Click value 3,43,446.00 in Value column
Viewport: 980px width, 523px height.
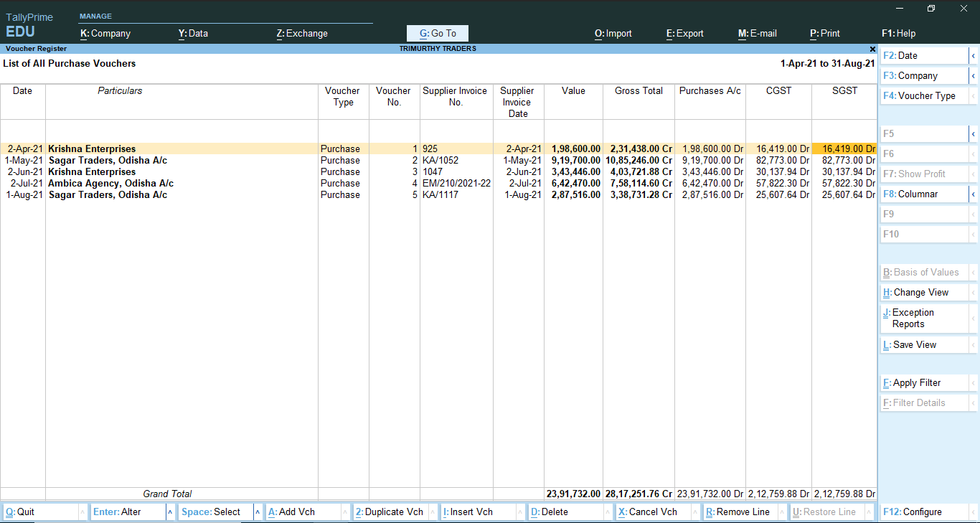coord(576,171)
